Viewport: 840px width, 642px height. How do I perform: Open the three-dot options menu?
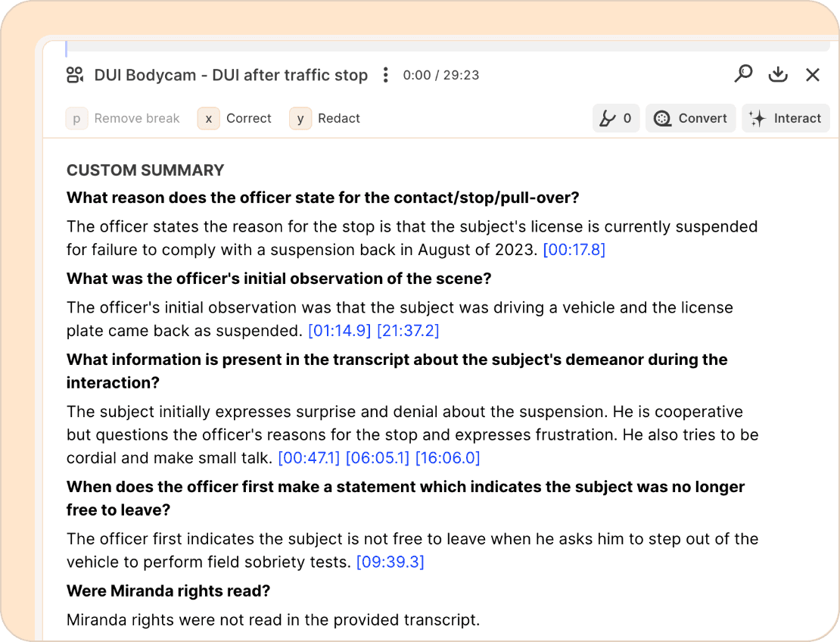click(x=386, y=75)
